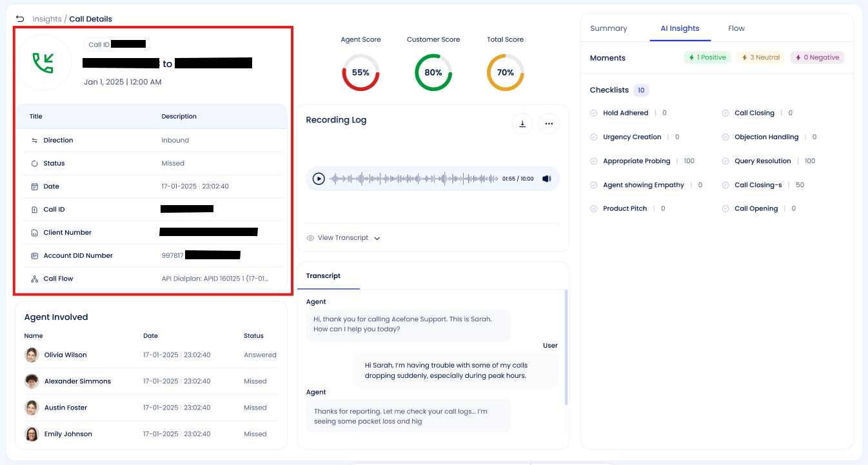The height and width of the screenshot is (465, 868).
Task: Click the Agent Score 55% gauge
Action: tap(360, 72)
